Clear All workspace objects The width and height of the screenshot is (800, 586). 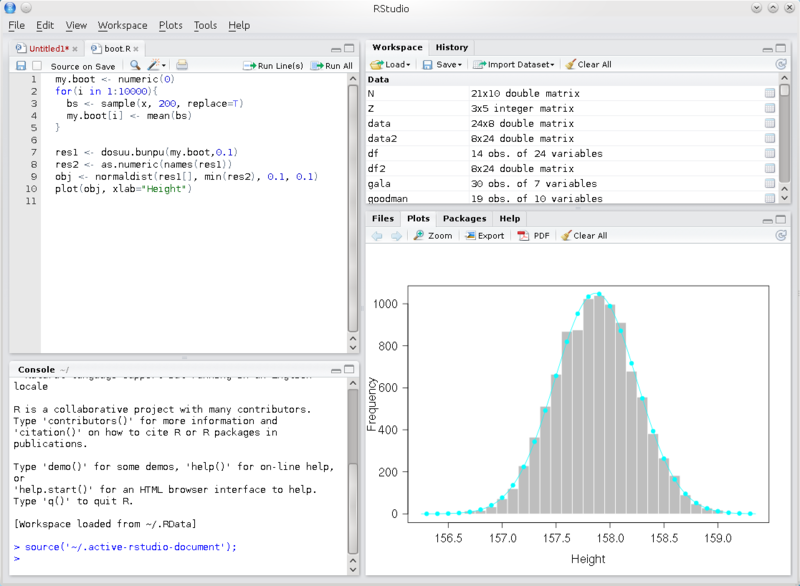pyautogui.click(x=588, y=64)
